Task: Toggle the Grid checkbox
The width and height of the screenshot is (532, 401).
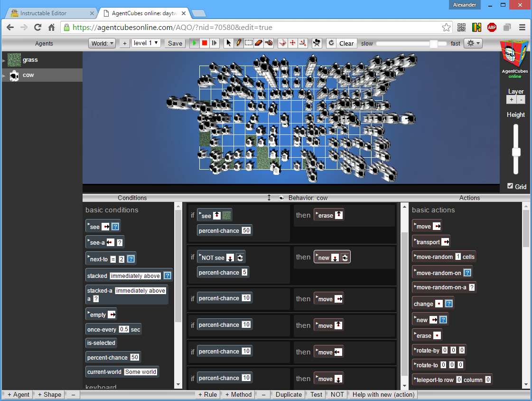Action: pyautogui.click(x=510, y=186)
